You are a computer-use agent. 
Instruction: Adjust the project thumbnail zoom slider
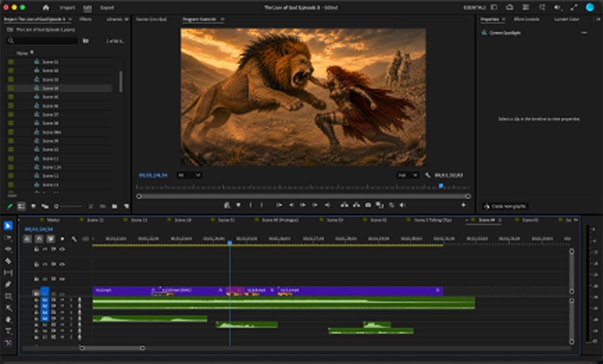tap(69, 207)
